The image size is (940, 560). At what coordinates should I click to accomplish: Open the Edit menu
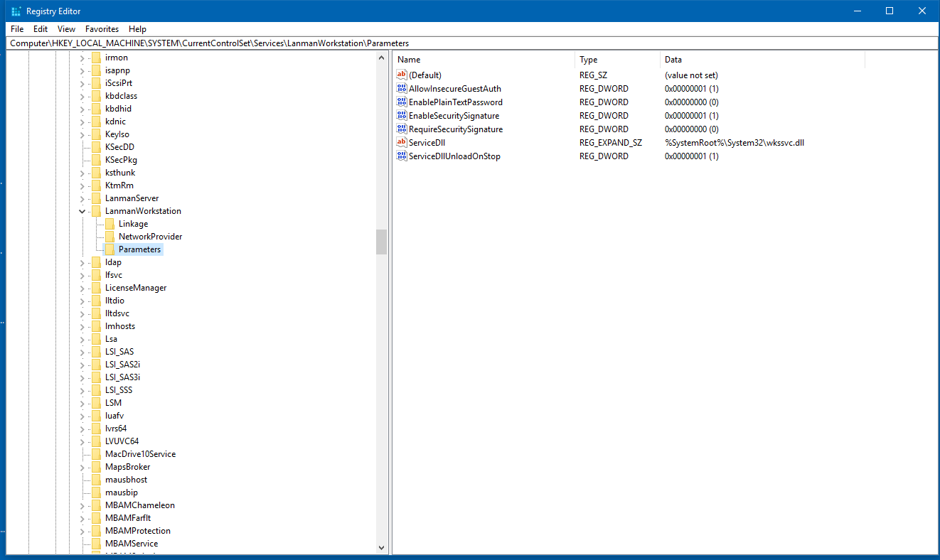(x=41, y=29)
